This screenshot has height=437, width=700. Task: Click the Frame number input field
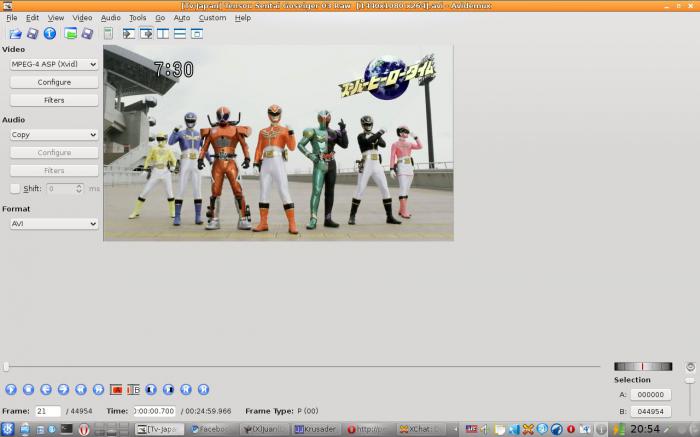pos(48,411)
